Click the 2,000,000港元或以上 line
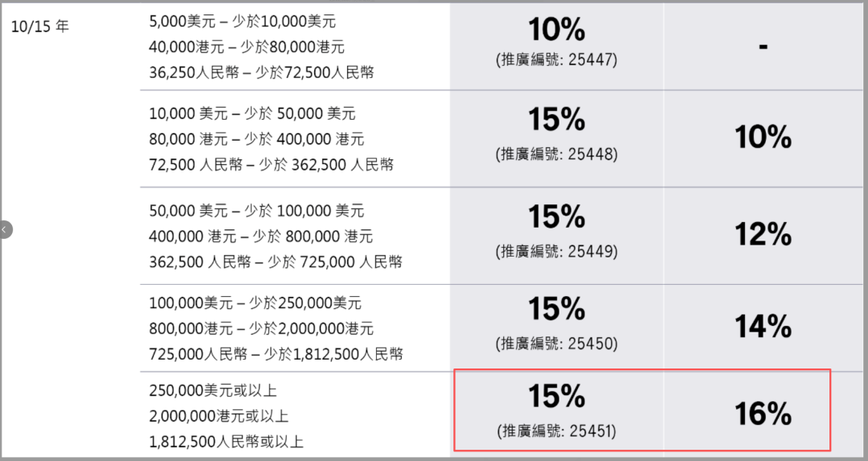 (219, 416)
